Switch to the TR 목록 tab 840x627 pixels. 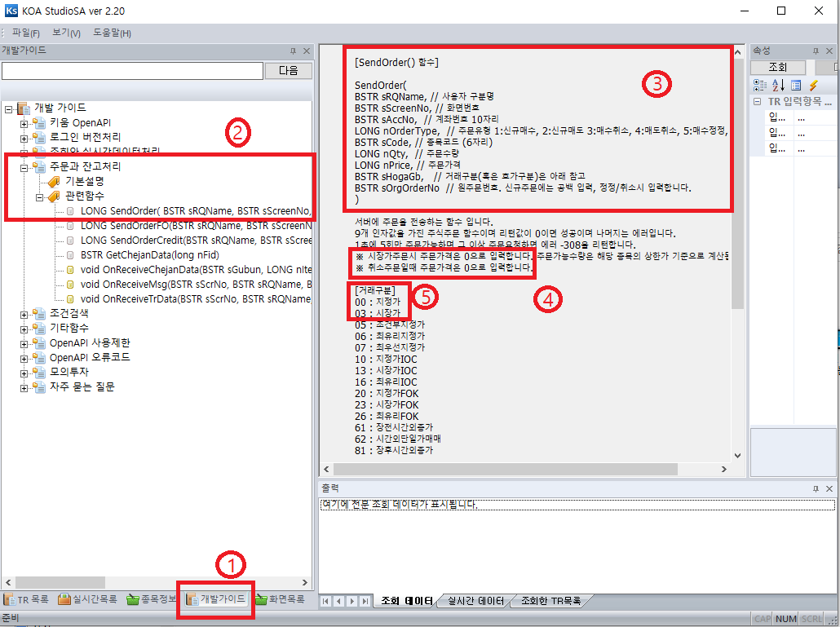click(26, 599)
